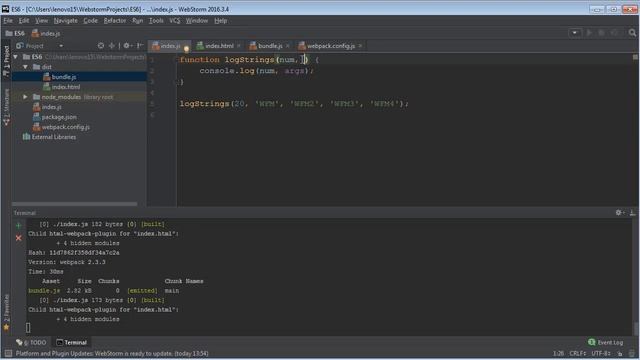
Task: Change UTF-8 file encoding in status bar
Action: pyautogui.click(x=601, y=353)
